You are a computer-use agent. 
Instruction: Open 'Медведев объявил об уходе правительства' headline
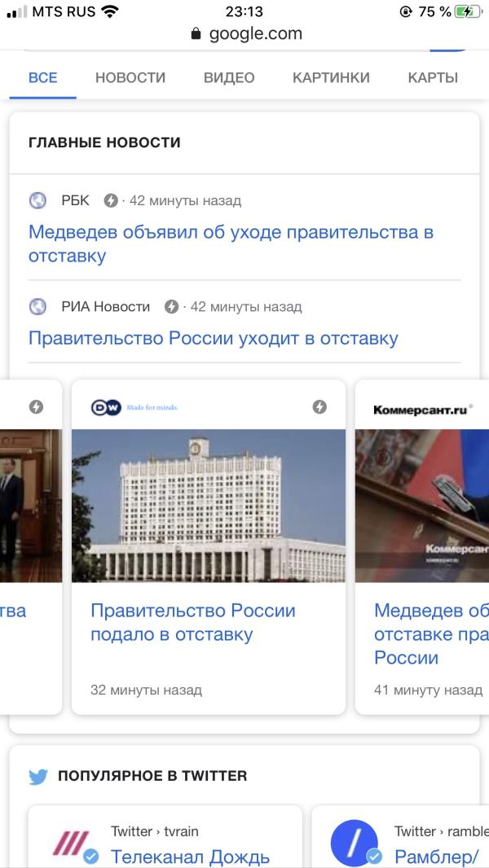231,243
